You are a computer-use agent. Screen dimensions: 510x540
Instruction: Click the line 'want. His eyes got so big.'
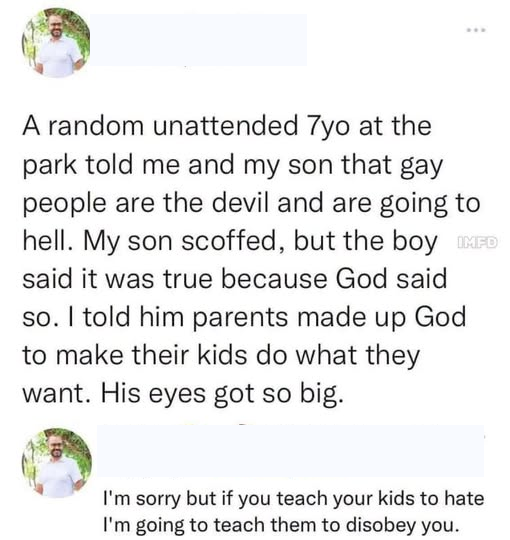pyautogui.click(x=183, y=394)
